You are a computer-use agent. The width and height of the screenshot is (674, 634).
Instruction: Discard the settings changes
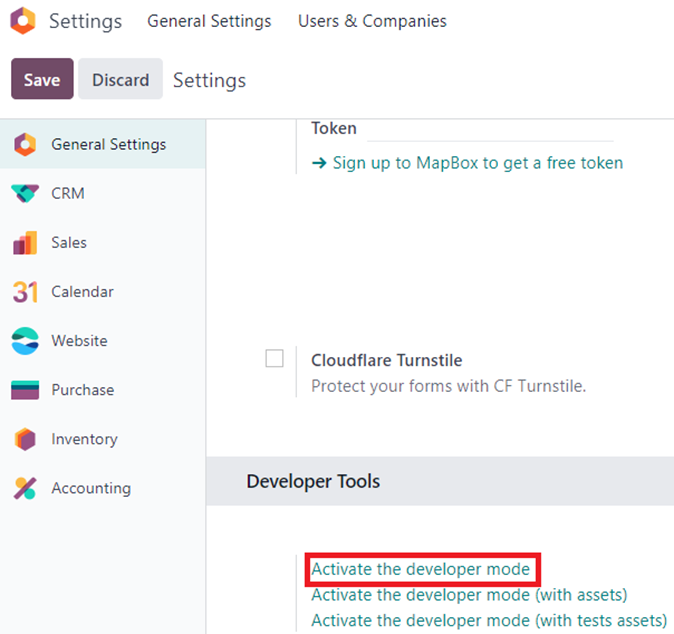[120, 79]
